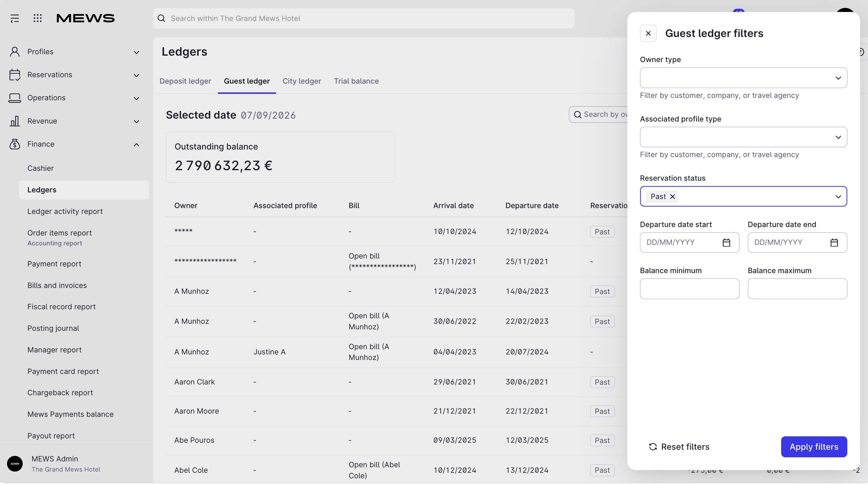Viewport: 868px width, 485px height.
Task: Open Payment card report
Action: 63,371
